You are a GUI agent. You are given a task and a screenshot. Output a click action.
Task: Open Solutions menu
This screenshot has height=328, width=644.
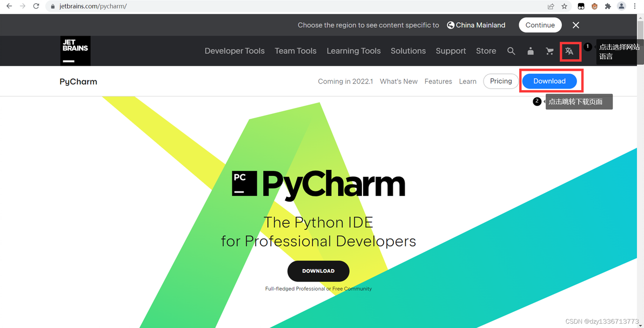click(408, 51)
